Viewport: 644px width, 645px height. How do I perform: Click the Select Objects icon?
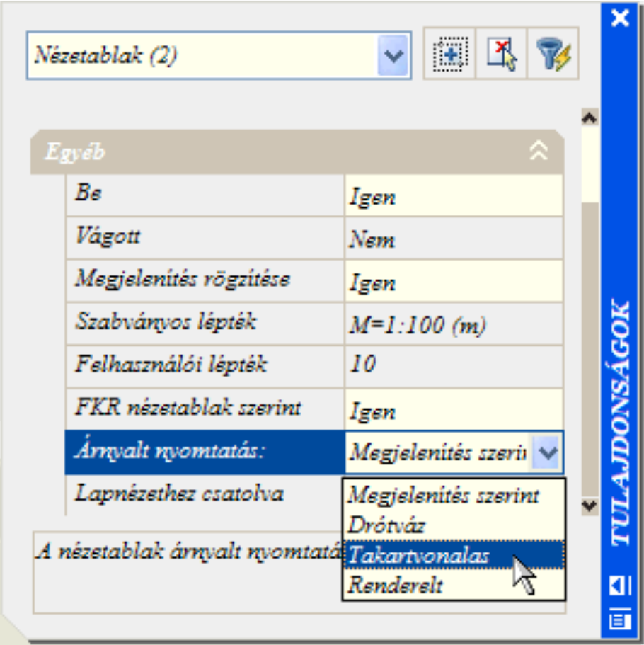point(501,54)
